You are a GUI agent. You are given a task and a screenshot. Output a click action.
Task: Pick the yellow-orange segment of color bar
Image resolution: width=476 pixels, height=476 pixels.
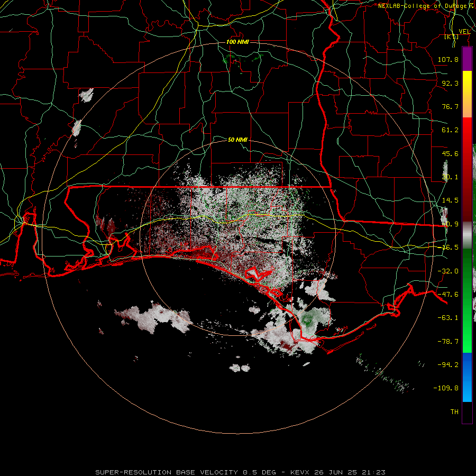click(467, 94)
